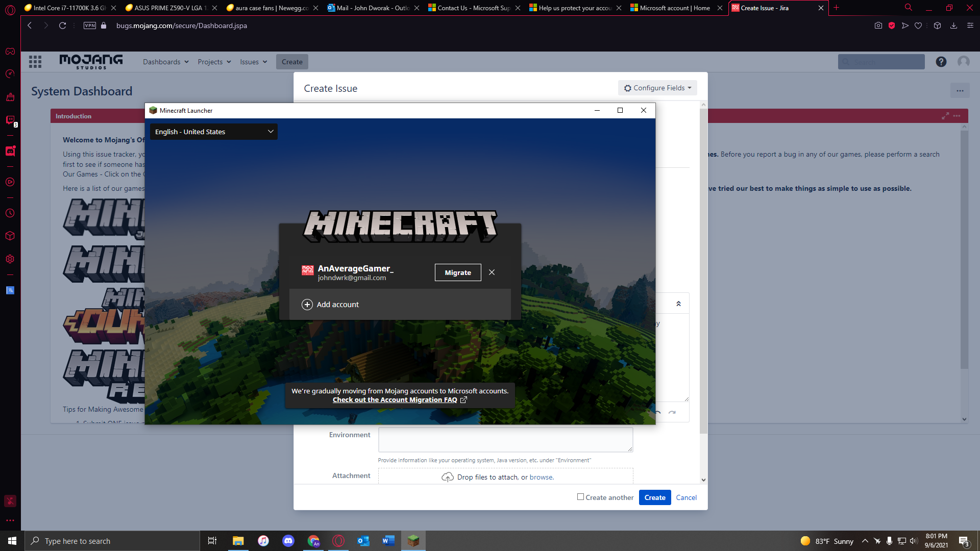Click the Jira app switcher grid icon
The image size is (980, 551).
pos(35,62)
